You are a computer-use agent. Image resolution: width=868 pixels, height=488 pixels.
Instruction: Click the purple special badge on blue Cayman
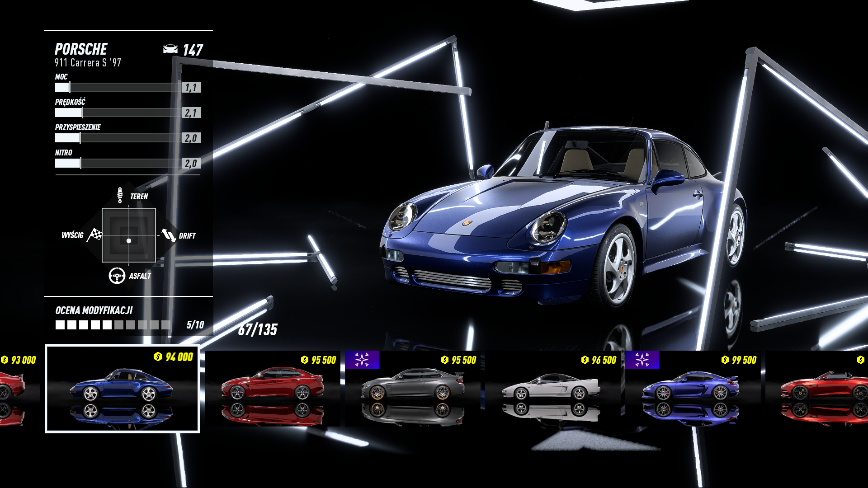pos(642,360)
